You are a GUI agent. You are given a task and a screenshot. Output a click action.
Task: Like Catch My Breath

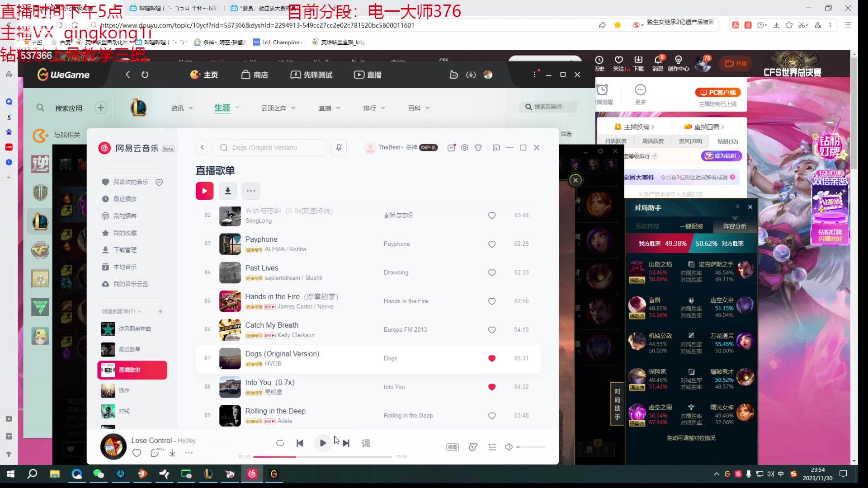(x=492, y=330)
